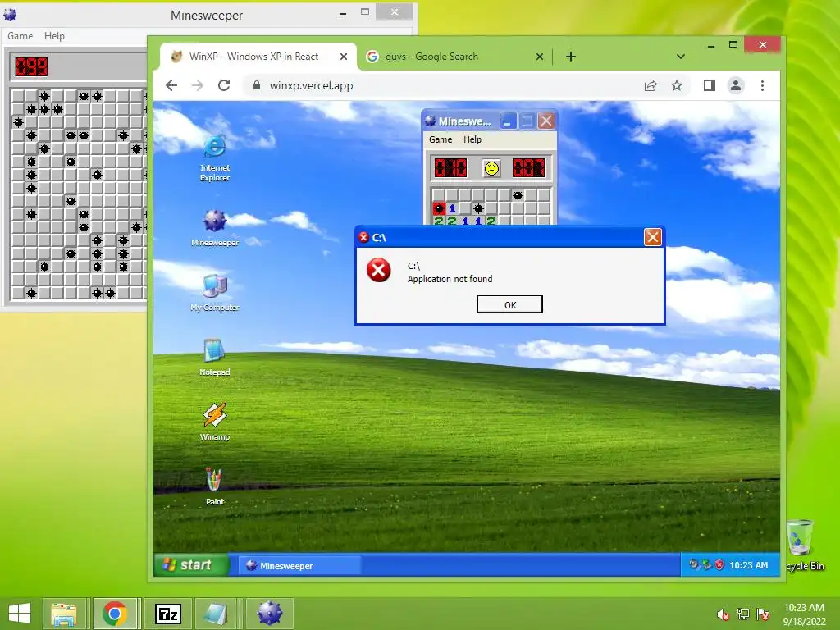Bookmark this page with the star
840x630 pixels.
tap(677, 85)
